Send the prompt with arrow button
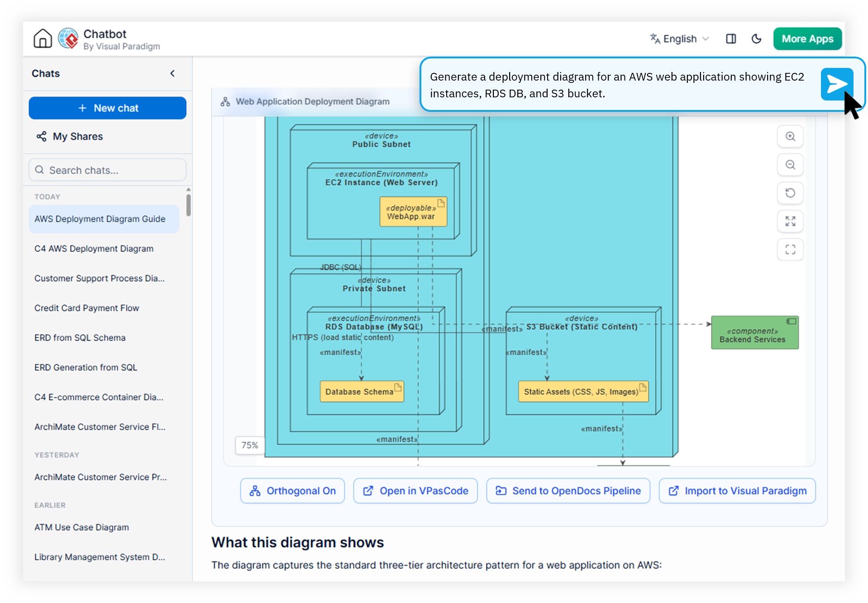This screenshot has height=603, width=868. [837, 84]
